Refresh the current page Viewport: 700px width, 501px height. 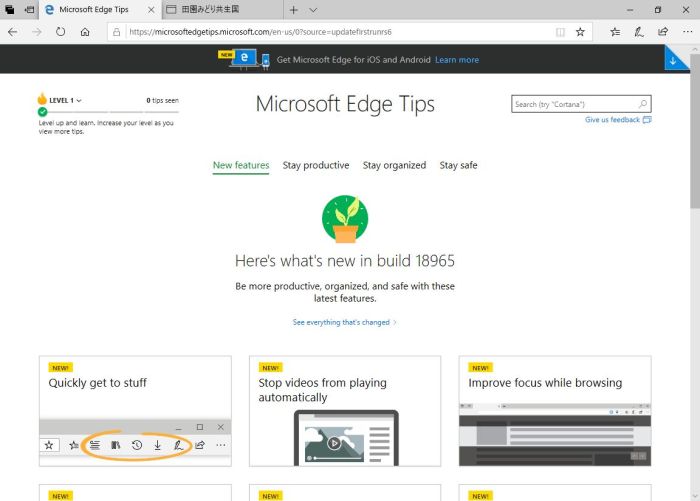click(x=61, y=32)
